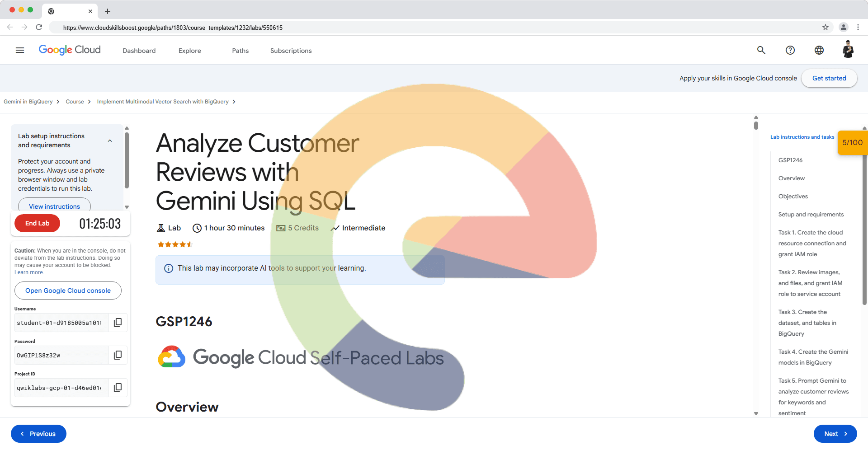Click the user profile avatar

click(x=848, y=50)
